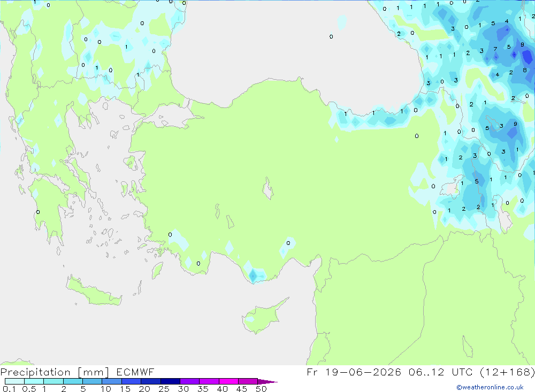This screenshot has width=535, height=392.
Task: Click the '(12+168)' forecast offset text
Action: 508,372
